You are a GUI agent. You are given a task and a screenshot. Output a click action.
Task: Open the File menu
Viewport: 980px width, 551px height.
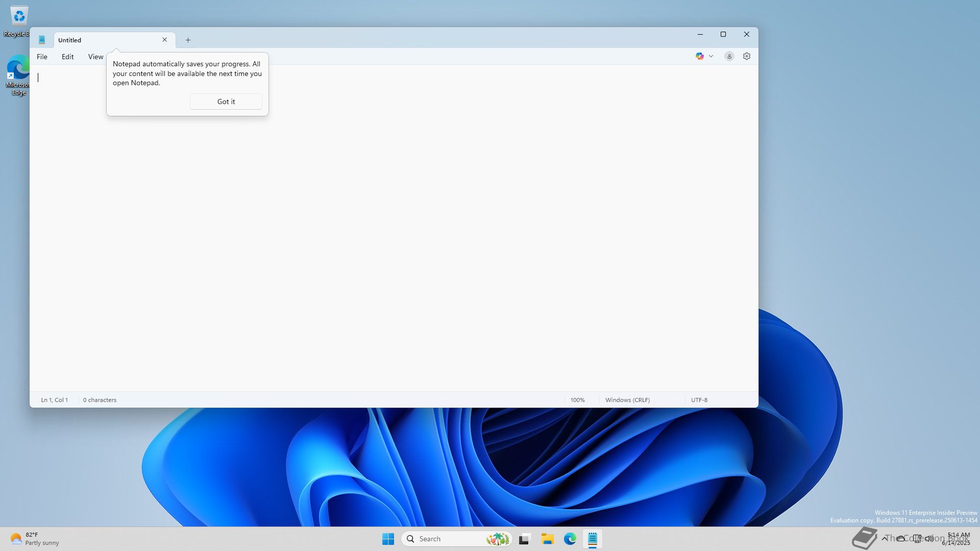(x=42, y=57)
